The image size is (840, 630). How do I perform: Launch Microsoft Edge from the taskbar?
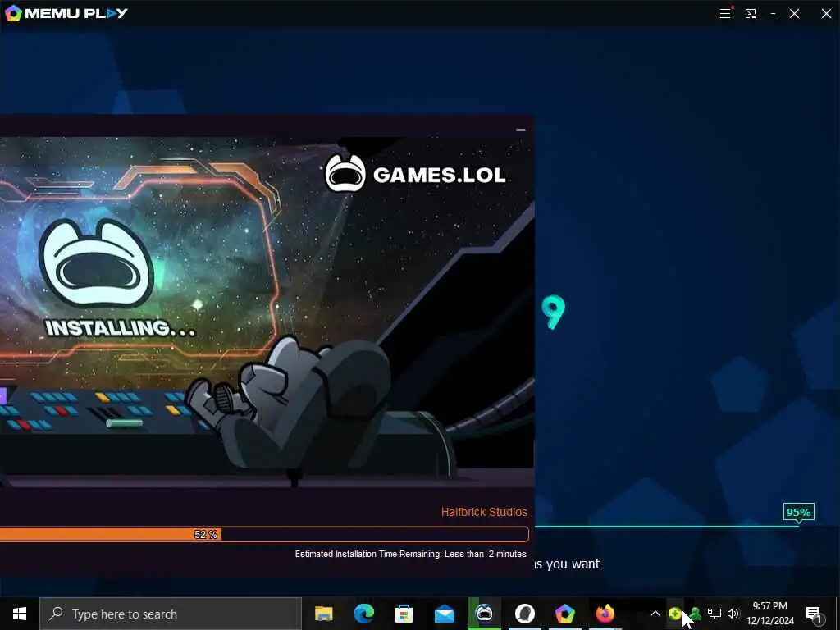(364, 614)
